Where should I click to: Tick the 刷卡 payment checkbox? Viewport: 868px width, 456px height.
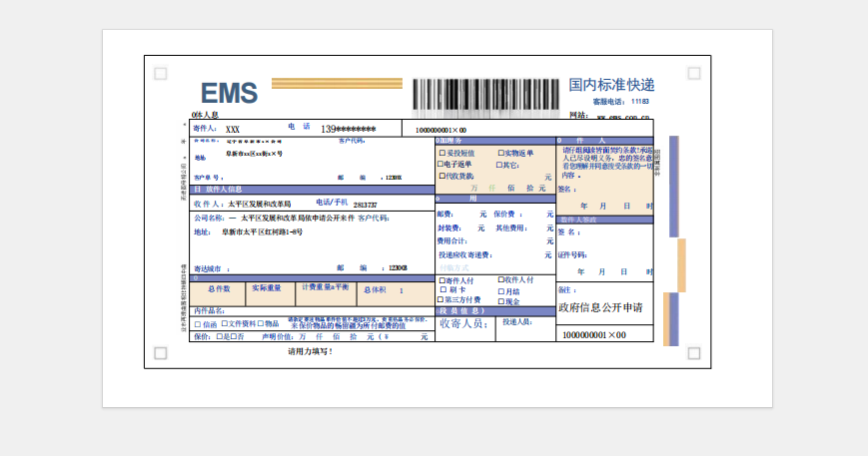(442, 289)
